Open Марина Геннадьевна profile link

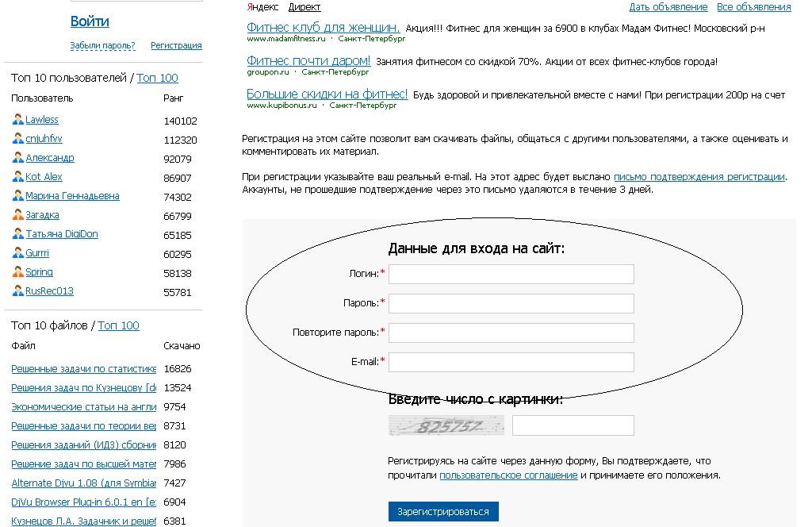pyautogui.click(x=72, y=196)
